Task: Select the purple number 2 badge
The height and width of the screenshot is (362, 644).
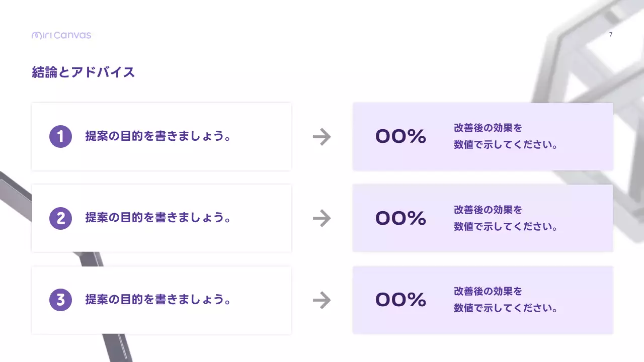Action: (60, 218)
